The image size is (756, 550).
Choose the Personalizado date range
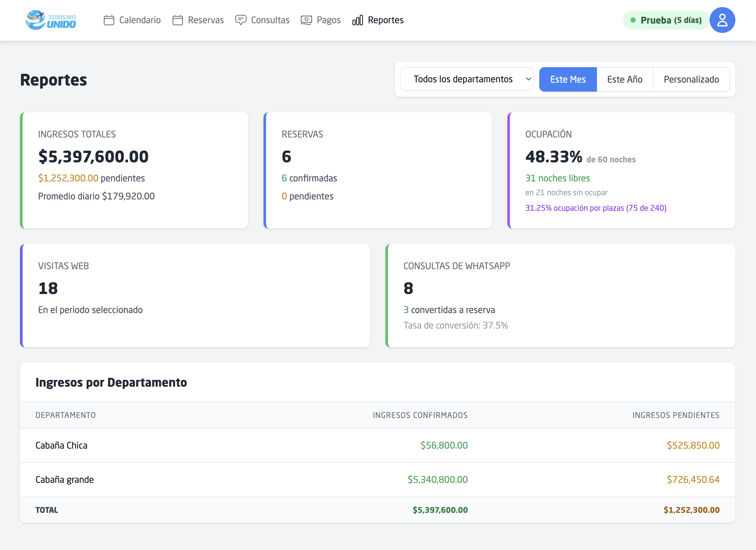[x=691, y=79]
